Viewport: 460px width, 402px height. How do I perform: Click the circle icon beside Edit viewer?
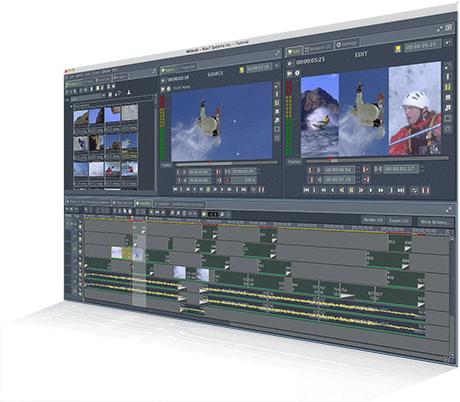click(x=448, y=129)
